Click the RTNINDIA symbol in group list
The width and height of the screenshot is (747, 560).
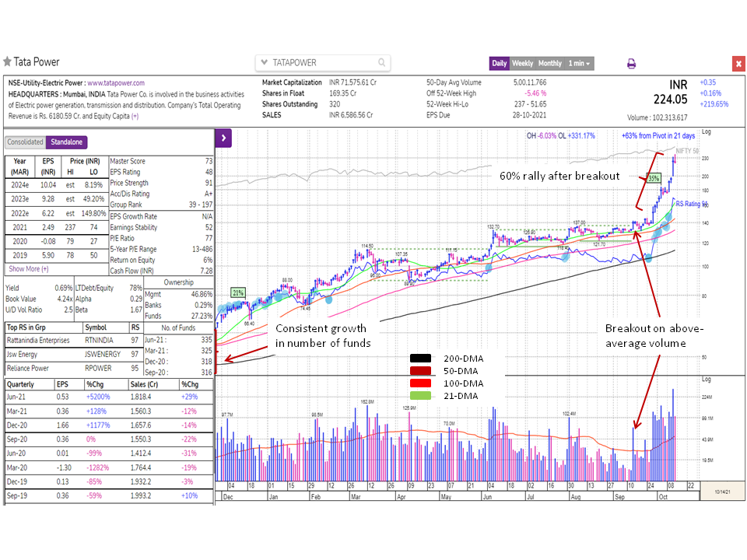(99, 341)
